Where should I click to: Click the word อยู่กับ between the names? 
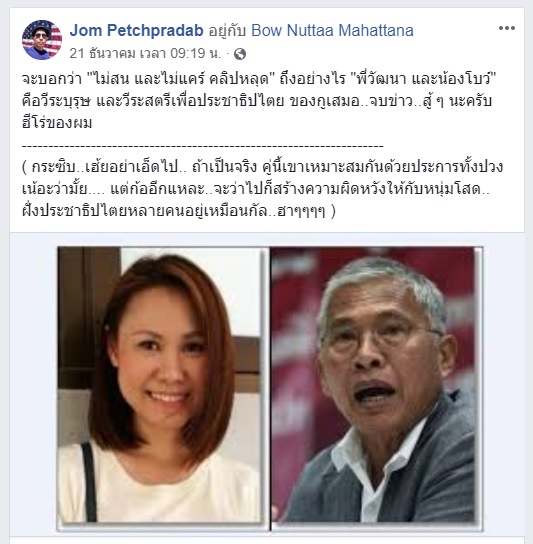[x=227, y=31]
